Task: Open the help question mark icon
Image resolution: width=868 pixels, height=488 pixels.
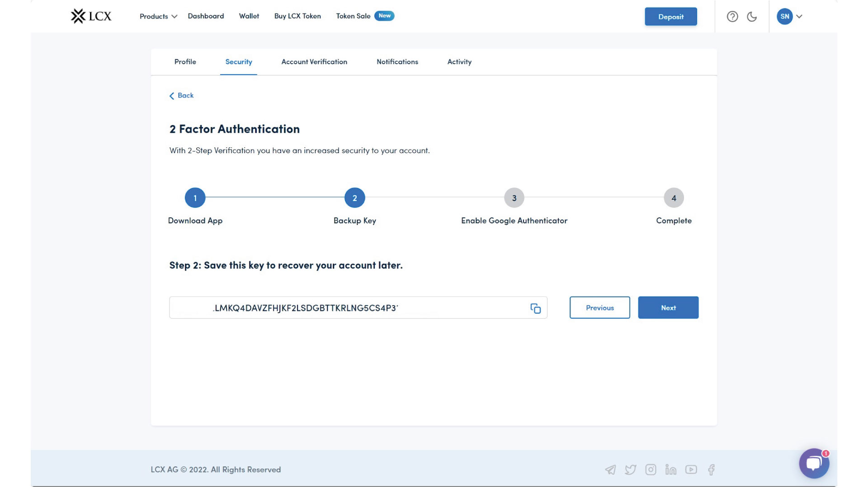Action: click(x=732, y=17)
